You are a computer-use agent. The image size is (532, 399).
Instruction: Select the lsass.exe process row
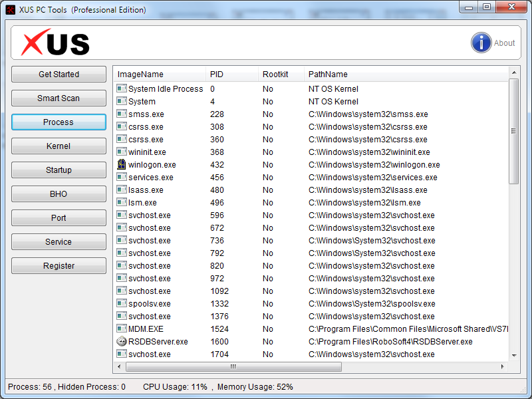[199, 190]
